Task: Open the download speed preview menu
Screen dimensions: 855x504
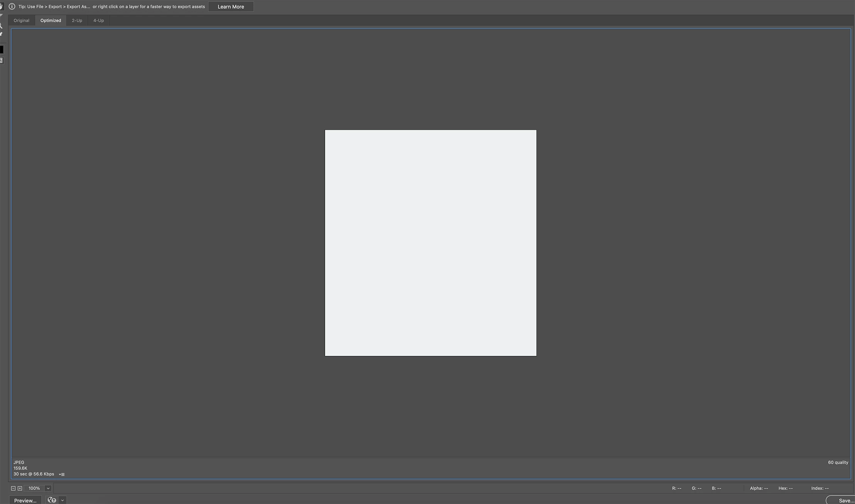Action: 62,474
